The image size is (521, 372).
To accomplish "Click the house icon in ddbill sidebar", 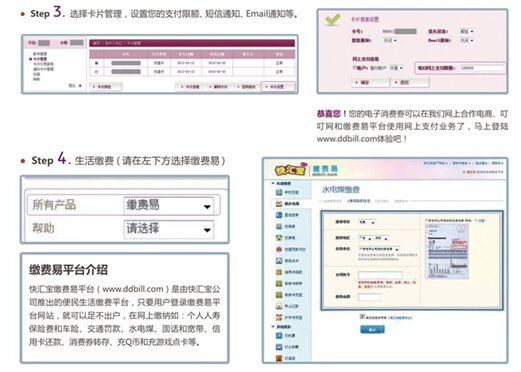I will pyautogui.click(x=279, y=238).
